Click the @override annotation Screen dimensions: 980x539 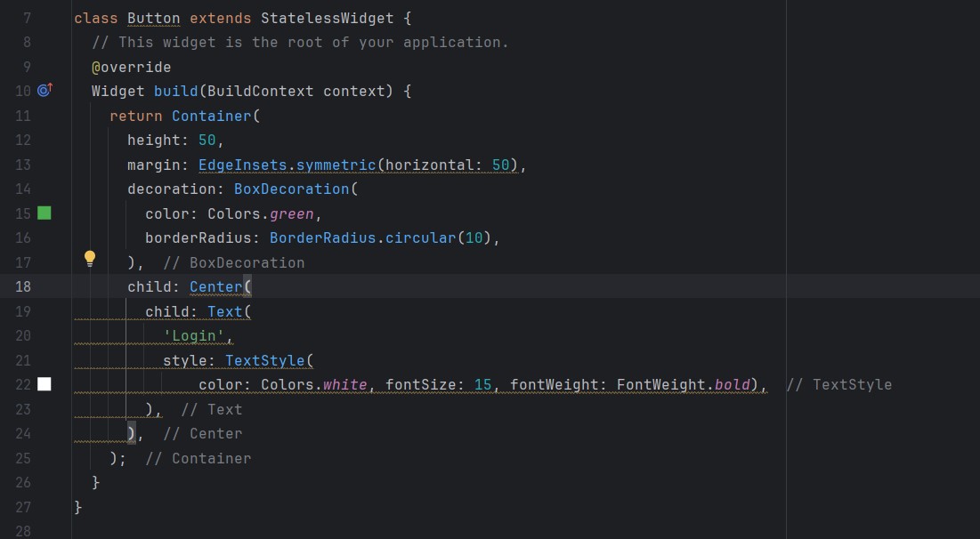pyautogui.click(x=131, y=67)
